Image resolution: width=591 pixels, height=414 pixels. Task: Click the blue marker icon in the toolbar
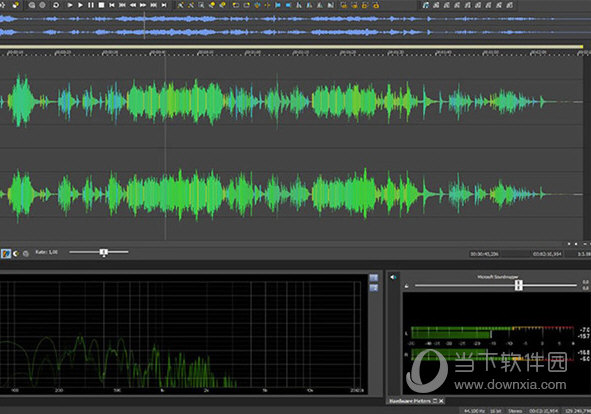tap(278, 5)
